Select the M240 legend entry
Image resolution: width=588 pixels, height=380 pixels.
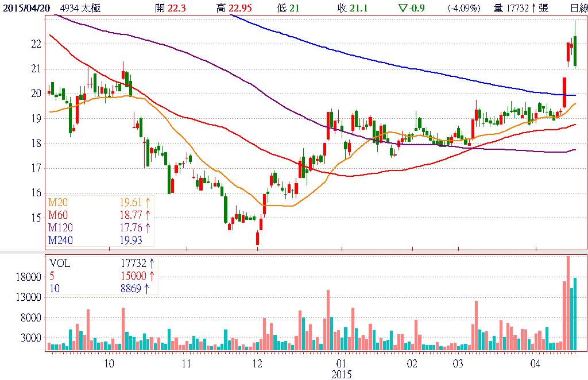pyautogui.click(x=61, y=240)
